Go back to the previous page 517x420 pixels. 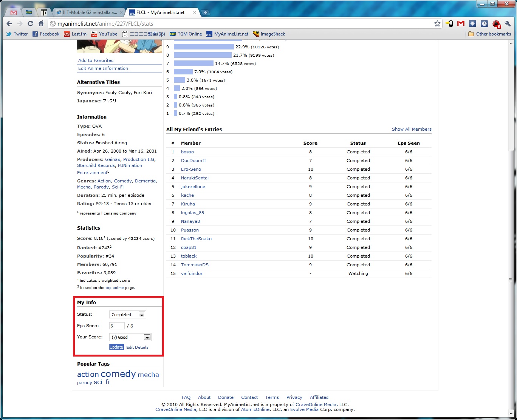[x=9, y=23]
